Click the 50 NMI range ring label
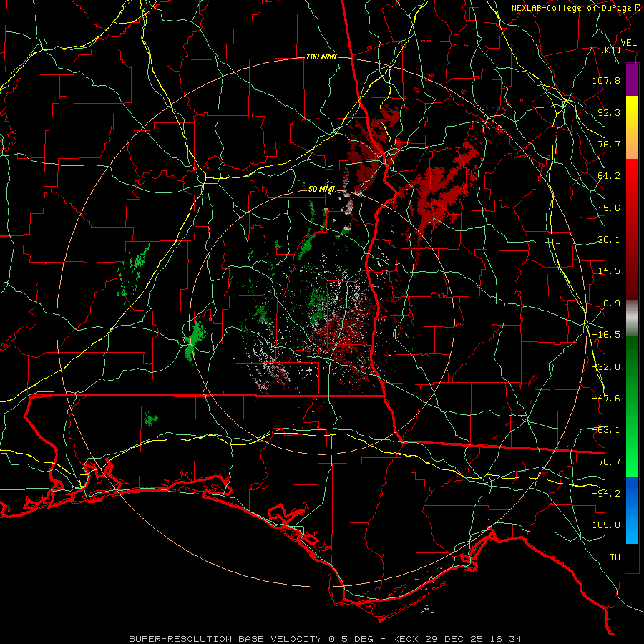Viewport: 644px width, 644px height. pos(321,190)
